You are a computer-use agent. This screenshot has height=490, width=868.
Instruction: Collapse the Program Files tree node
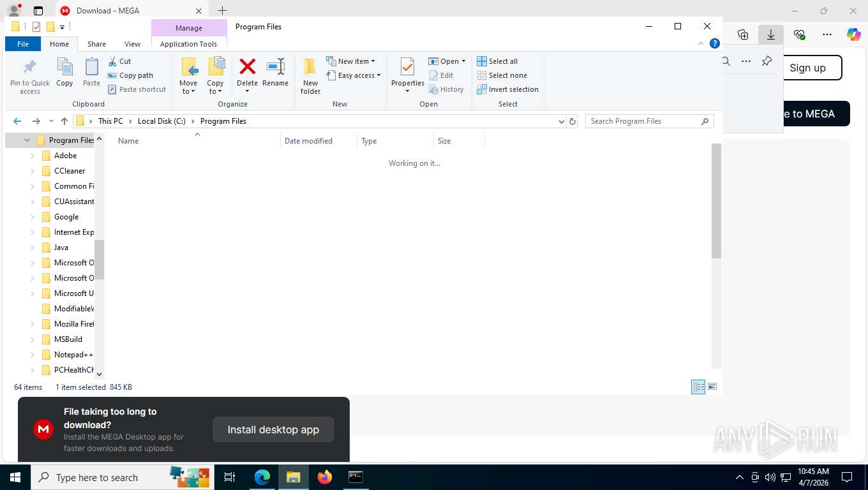point(27,140)
